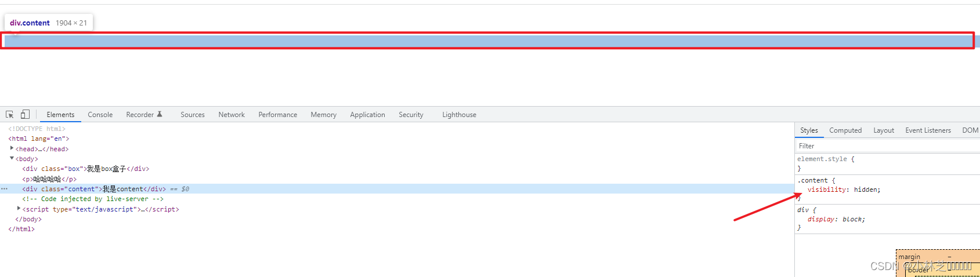Open the Event Listeners pane tab

coord(928,130)
